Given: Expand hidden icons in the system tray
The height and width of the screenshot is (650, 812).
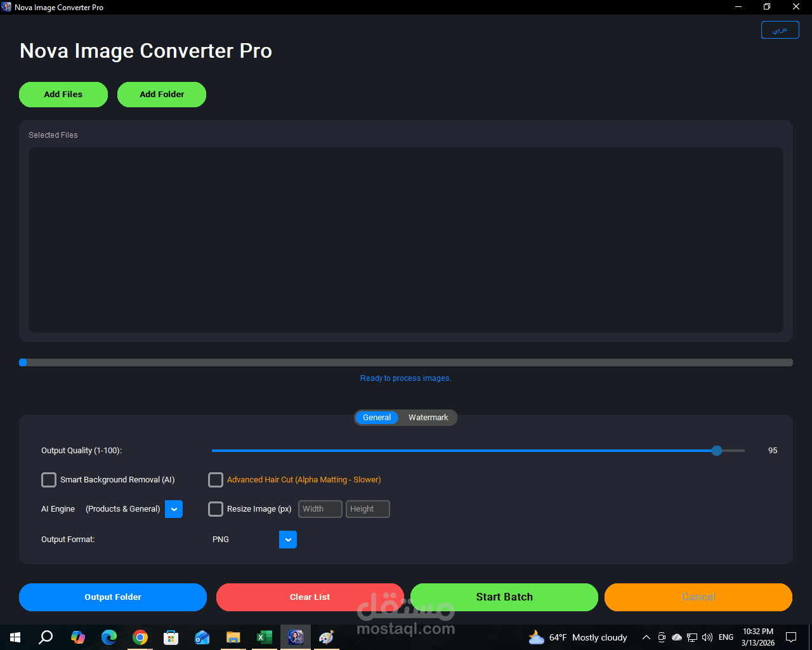Looking at the screenshot, I should pos(646,637).
